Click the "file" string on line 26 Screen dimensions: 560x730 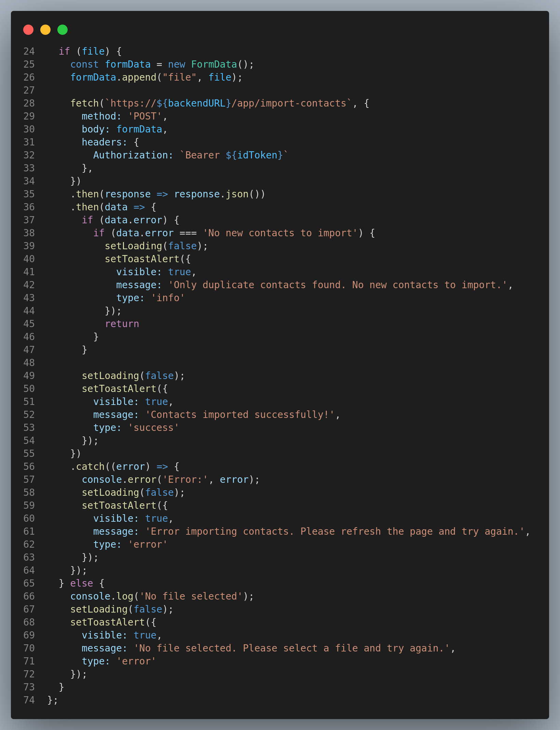[179, 77]
